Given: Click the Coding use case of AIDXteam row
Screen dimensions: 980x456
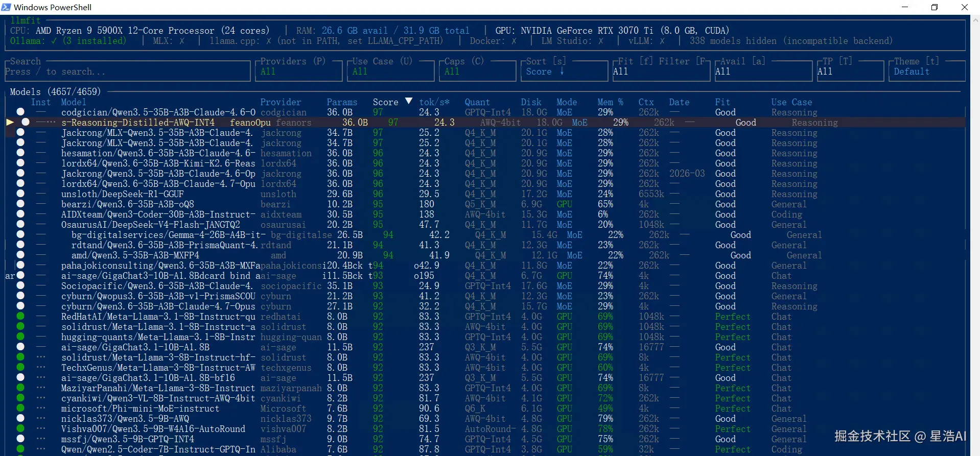Looking at the screenshot, I should (x=787, y=214).
